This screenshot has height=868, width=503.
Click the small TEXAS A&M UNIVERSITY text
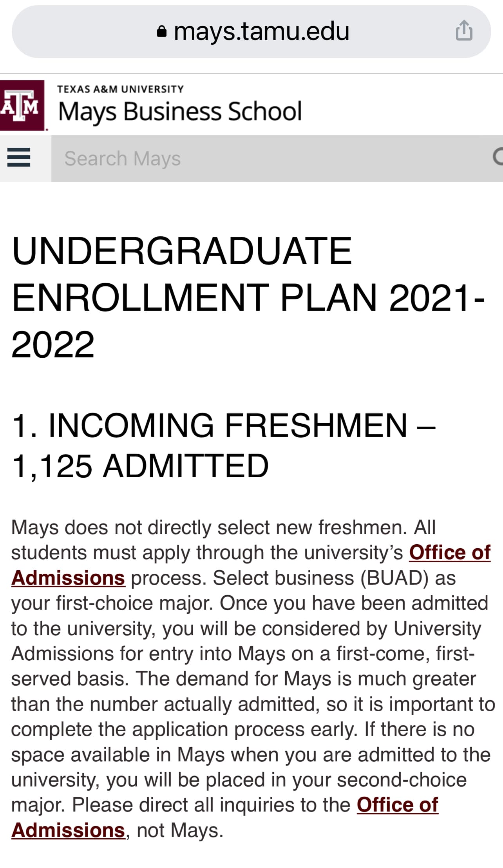point(120,89)
